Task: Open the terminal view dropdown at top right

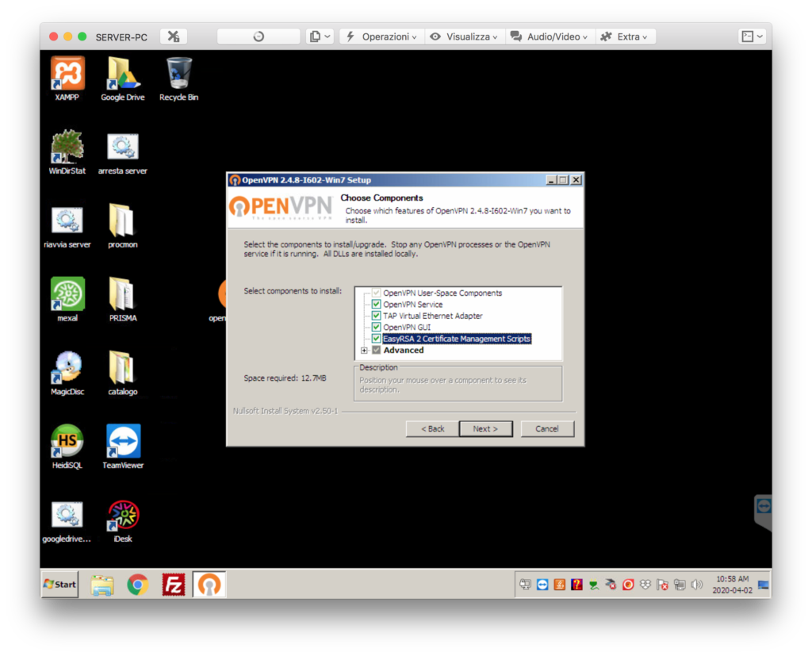Action: click(752, 36)
